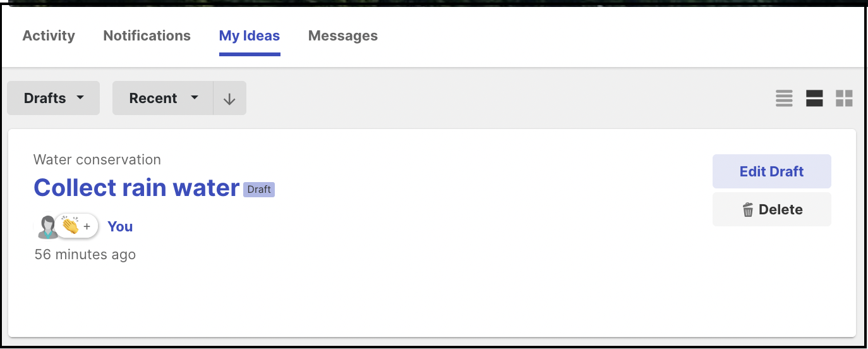This screenshot has height=349, width=868.
Task: Click the Edit Draft button
Action: (x=772, y=171)
